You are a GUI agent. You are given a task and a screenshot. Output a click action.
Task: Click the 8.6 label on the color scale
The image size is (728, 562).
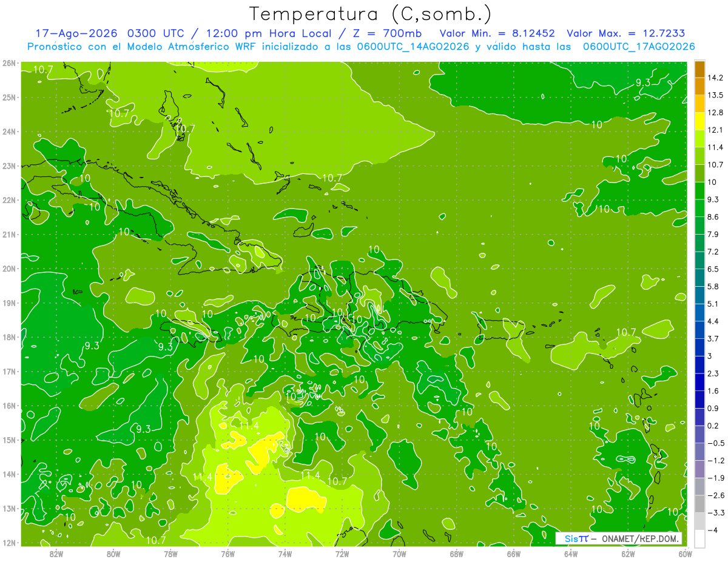tap(713, 217)
